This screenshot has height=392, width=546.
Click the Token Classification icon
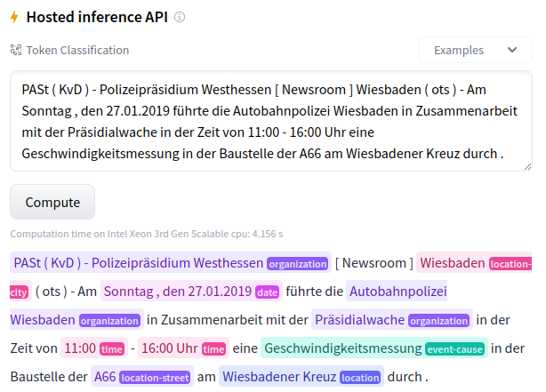click(16, 50)
